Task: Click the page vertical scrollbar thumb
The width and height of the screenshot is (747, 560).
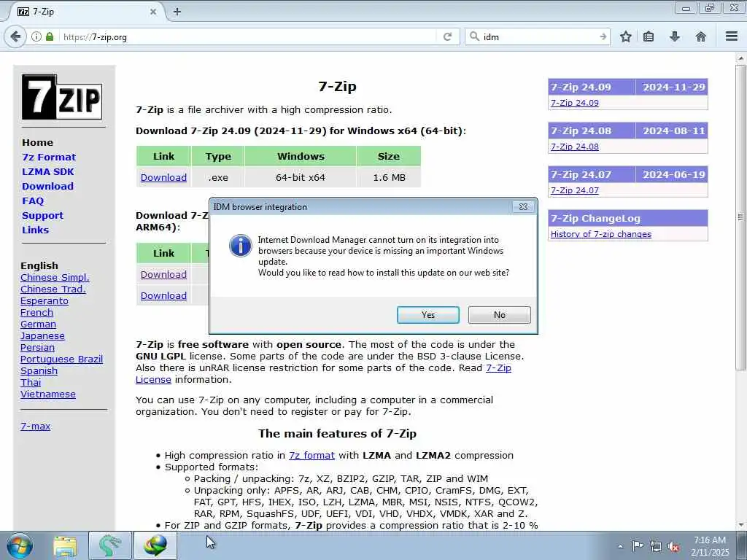Action: point(740,217)
